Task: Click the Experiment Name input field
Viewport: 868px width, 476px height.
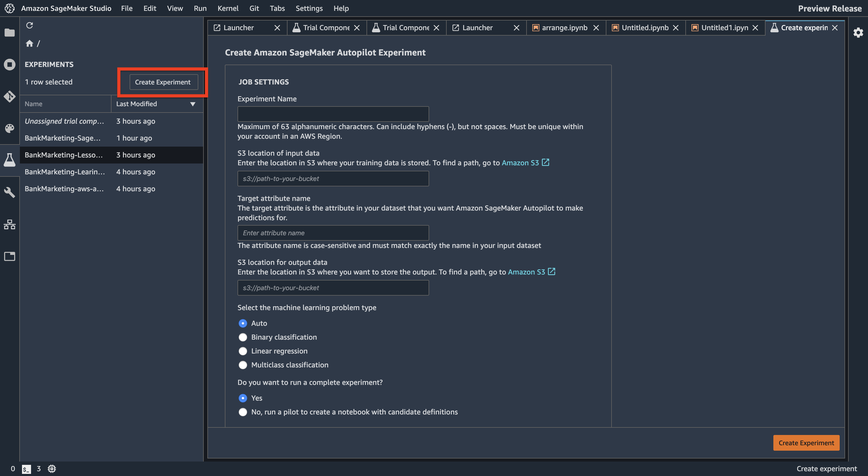Action: (333, 114)
